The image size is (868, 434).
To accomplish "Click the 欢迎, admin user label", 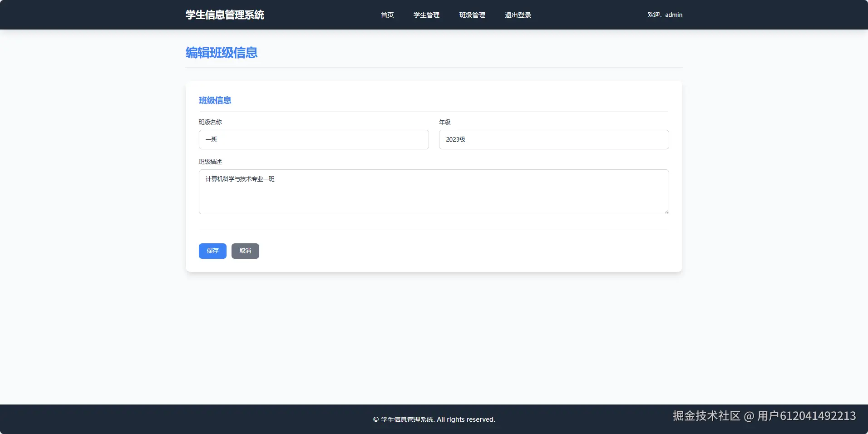I will [665, 15].
